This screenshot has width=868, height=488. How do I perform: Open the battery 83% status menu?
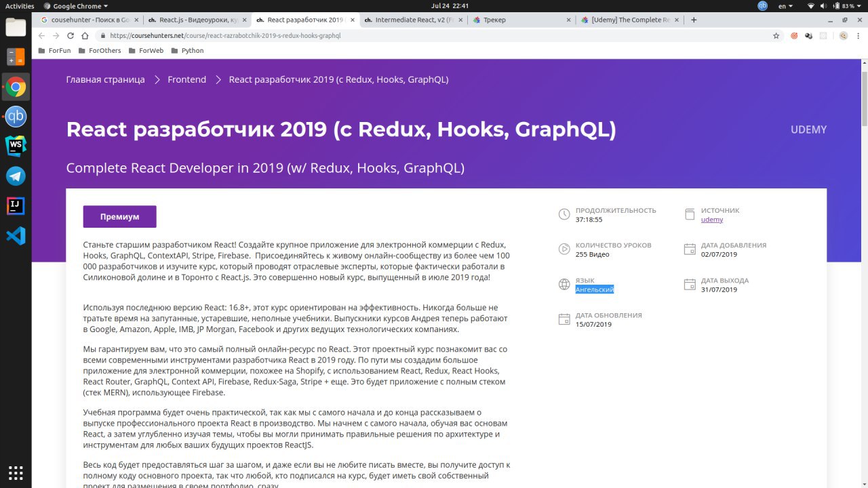coord(847,6)
